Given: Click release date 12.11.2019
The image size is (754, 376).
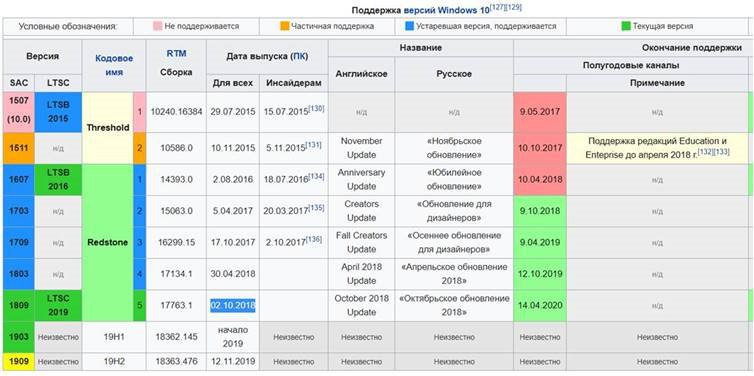Looking at the screenshot, I should point(233,361).
